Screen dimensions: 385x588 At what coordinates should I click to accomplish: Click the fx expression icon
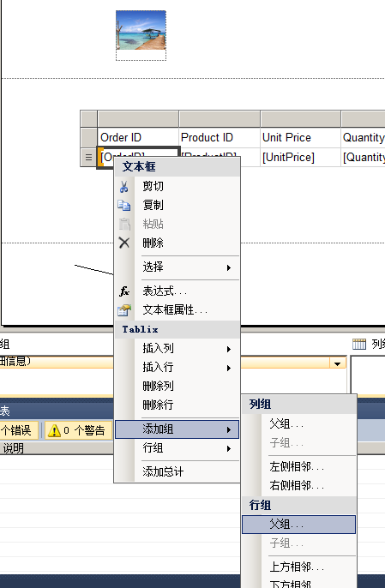(x=123, y=291)
